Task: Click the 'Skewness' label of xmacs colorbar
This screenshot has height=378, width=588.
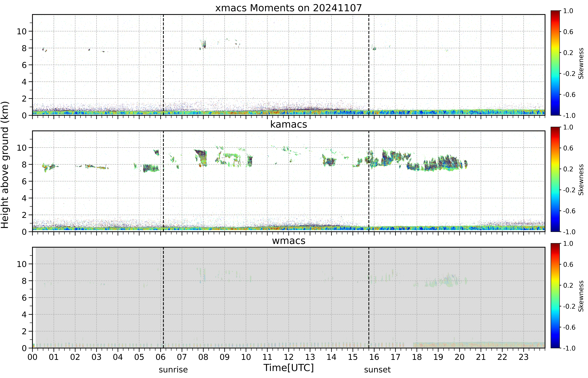Action: [581, 63]
